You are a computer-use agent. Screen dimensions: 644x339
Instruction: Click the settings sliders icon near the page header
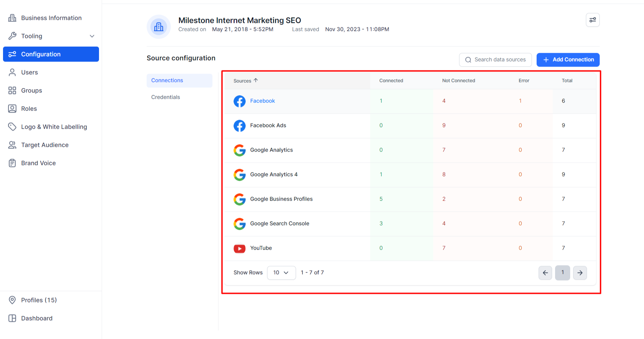pos(593,20)
